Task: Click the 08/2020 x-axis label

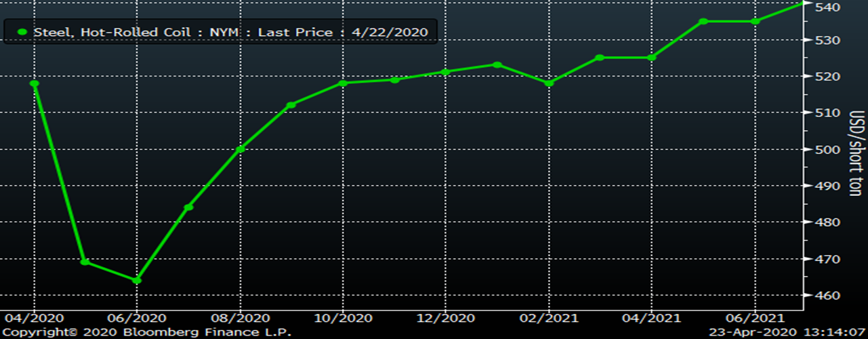Action: tap(241, 318)
